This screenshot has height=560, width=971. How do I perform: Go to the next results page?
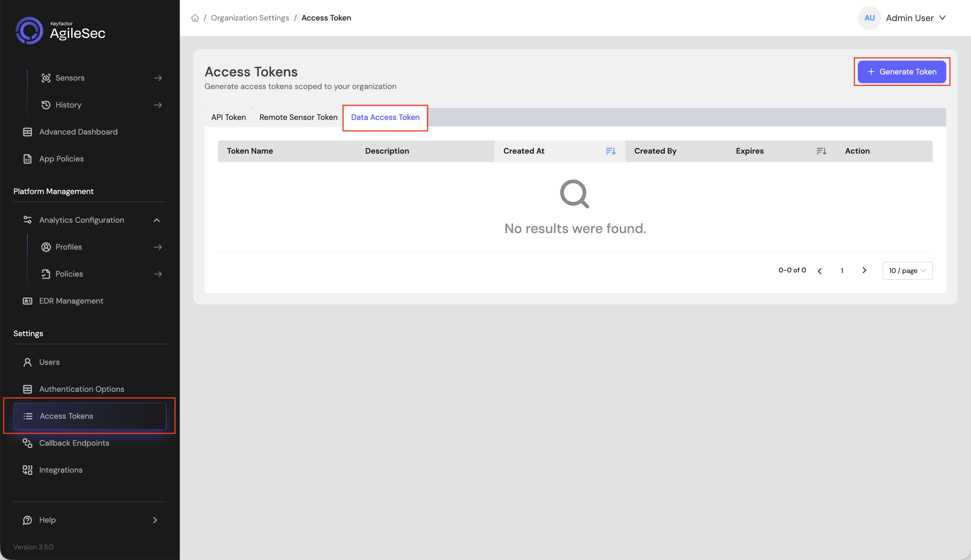click(864, 270)
